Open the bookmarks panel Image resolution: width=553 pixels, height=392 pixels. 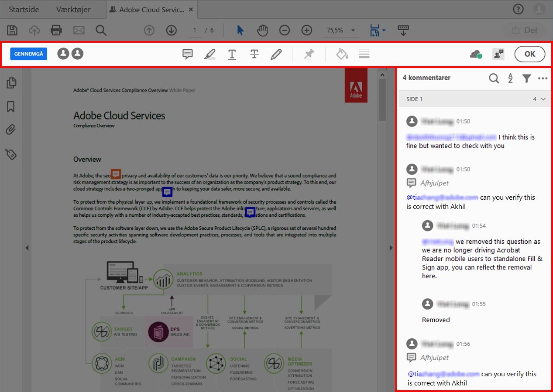pos(11,106)
